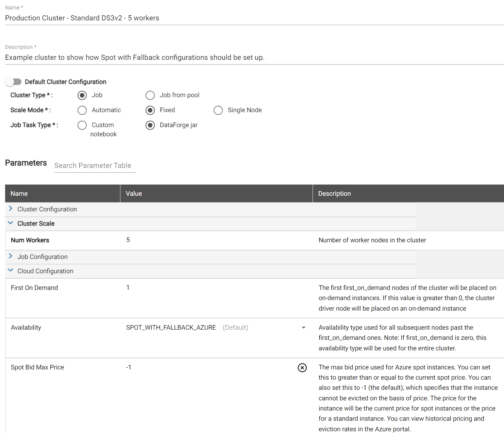504x434 pixels.
Task: Edit the Num Workers value 5
Action: click(128, 240)
